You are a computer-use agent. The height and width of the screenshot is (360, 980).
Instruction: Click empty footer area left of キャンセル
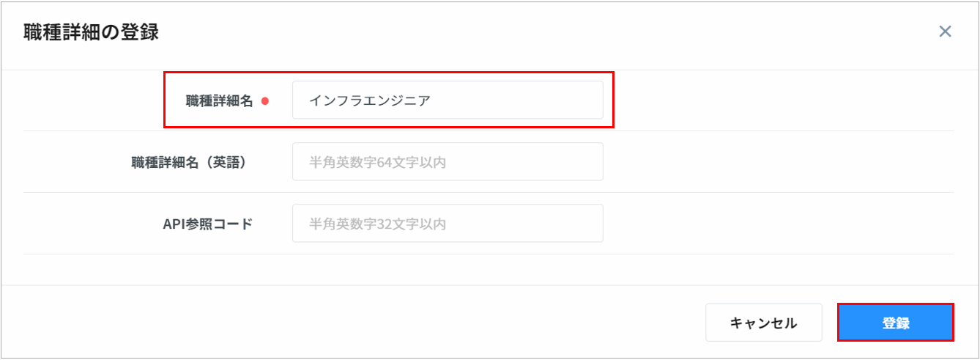(x=366, y=323)
